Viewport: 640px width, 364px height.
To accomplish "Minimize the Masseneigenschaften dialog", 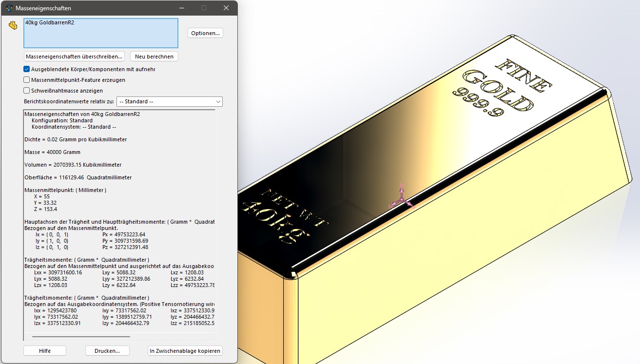I will pyautogui.click(x=182, y=8).
